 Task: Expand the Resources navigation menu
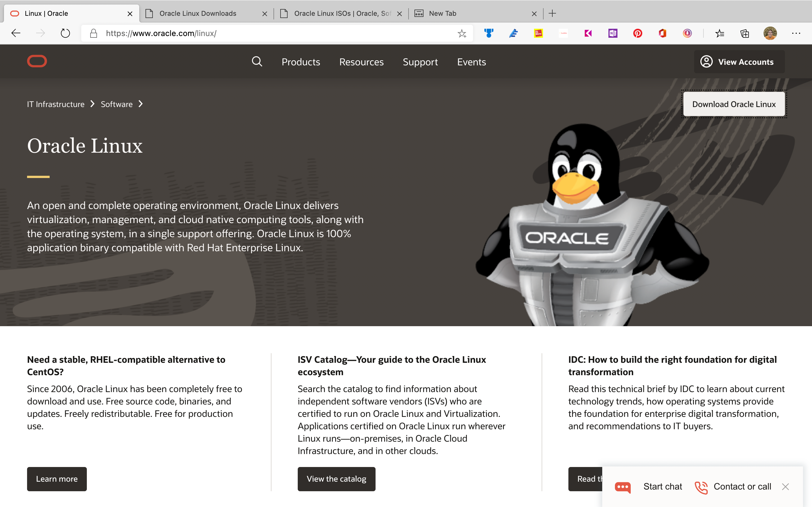tap(361, 62)
